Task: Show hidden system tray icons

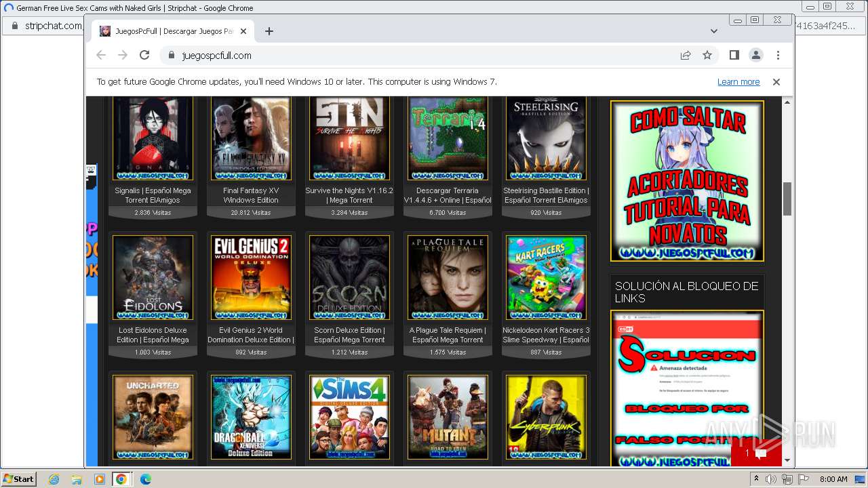Action: [x=755, y=479]
